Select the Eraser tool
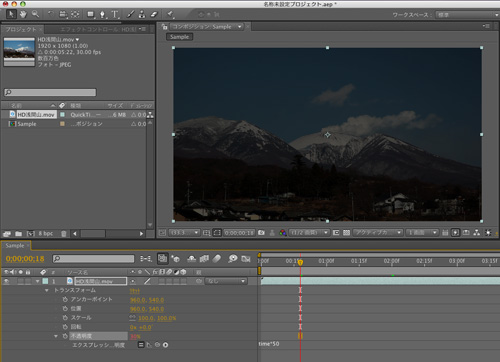Image resolution: width=500 pixels, height=362 pixels. [154, 14]
